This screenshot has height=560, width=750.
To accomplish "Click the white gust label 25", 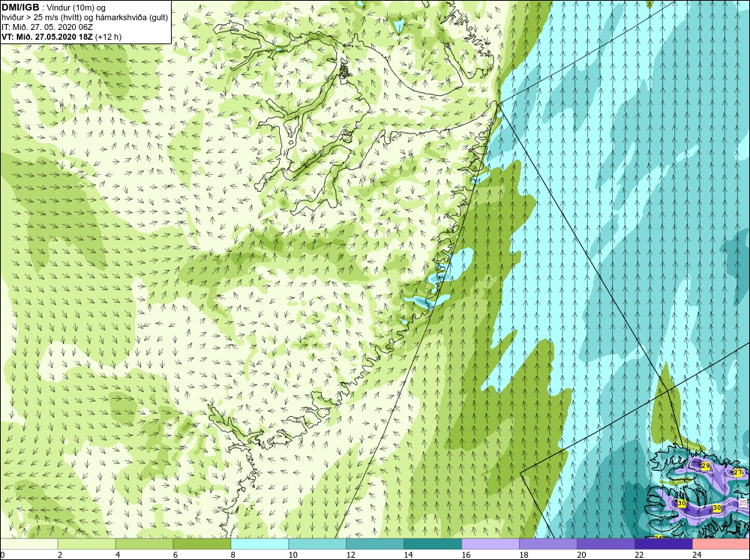I will [742, 502].
